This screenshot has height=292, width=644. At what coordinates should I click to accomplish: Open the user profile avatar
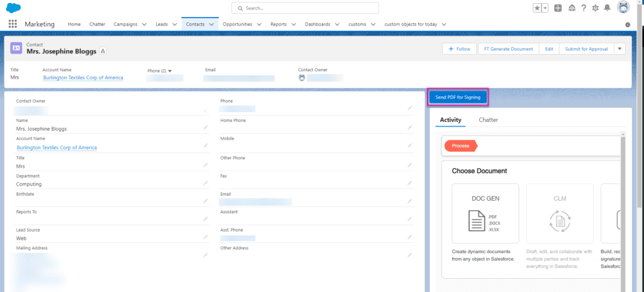point(623,8)
